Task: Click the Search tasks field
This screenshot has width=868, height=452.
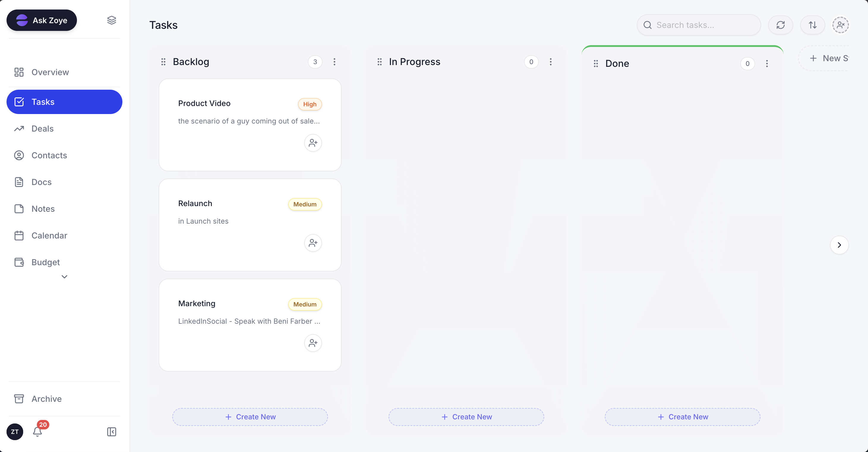Action: 704,25
